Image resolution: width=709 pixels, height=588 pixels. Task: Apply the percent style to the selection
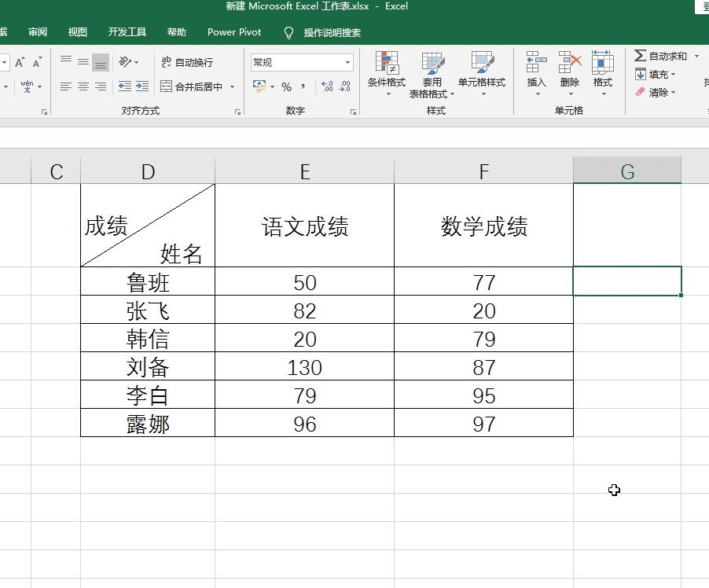coord(285,86)
